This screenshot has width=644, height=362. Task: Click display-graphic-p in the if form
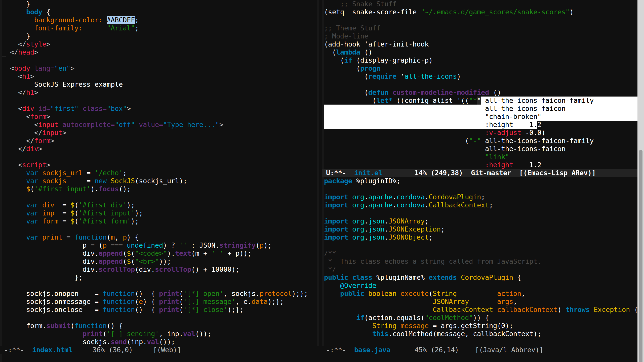point(394,60)
